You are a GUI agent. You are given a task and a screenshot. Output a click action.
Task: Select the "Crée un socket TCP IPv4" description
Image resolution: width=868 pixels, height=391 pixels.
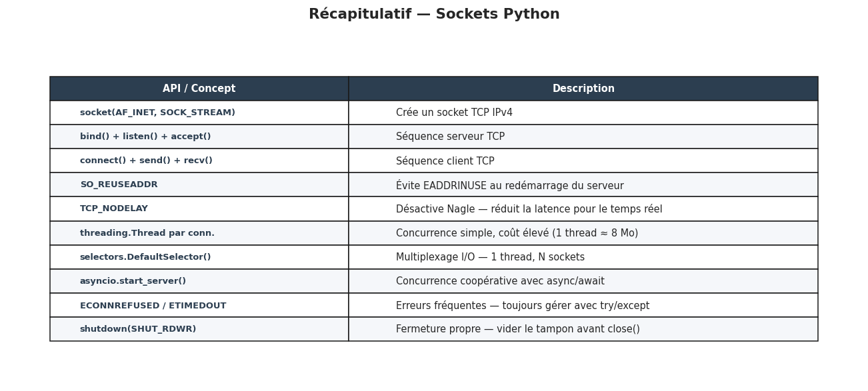coord(454,113)
